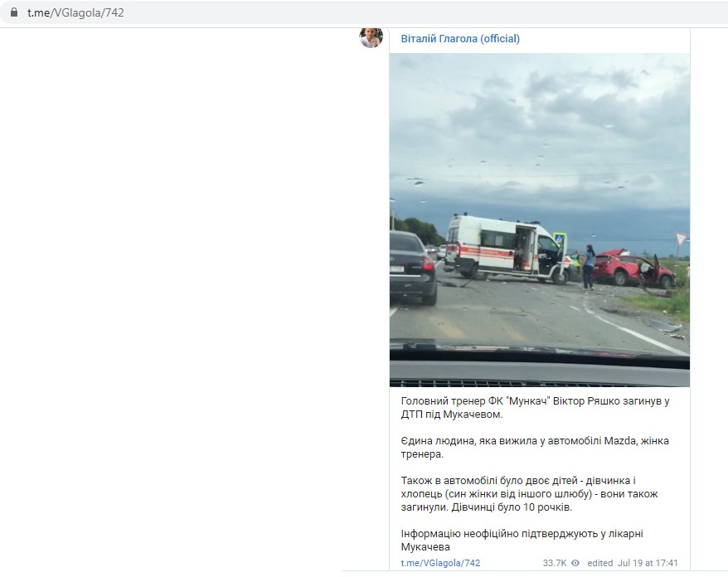The width and height of the screenshot is (728, 577).
Task: Click the triangular yield sign in photo
Action: (x=680, y=239)
